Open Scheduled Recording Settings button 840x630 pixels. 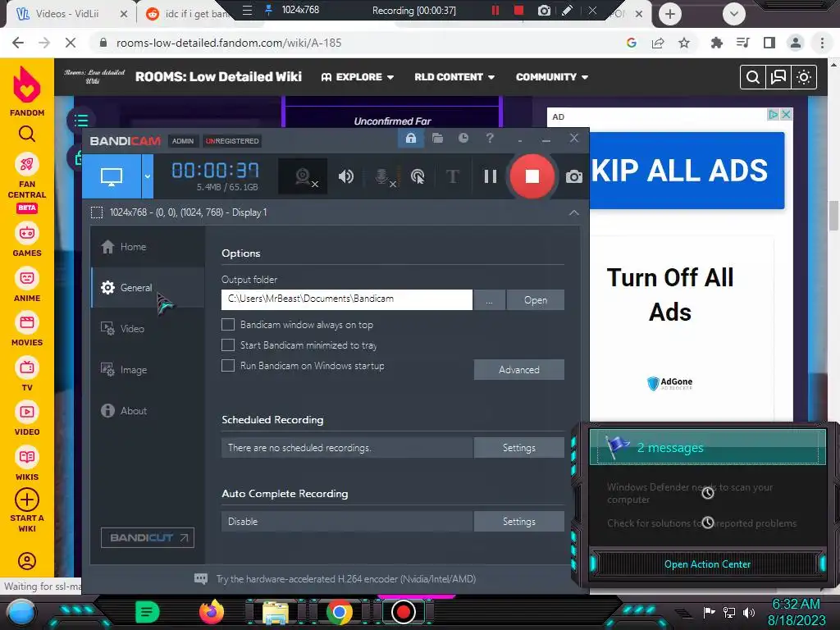pyautogui.click(x=518, y=447)
